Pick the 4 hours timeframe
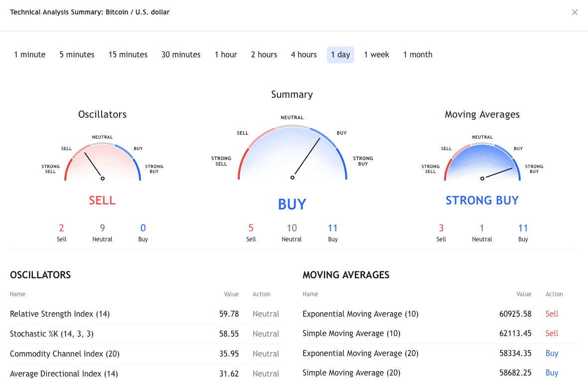 [x=304, y=55]
